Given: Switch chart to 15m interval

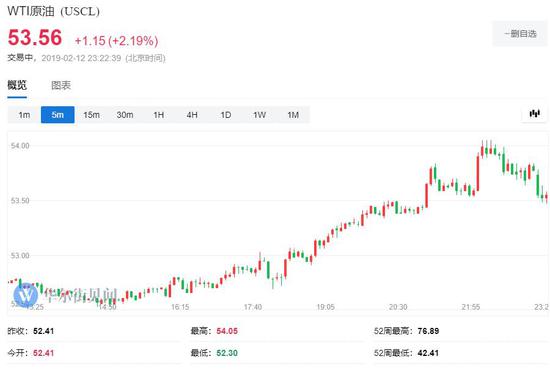Looking at the screenshot, I should [x=91, y=115].
